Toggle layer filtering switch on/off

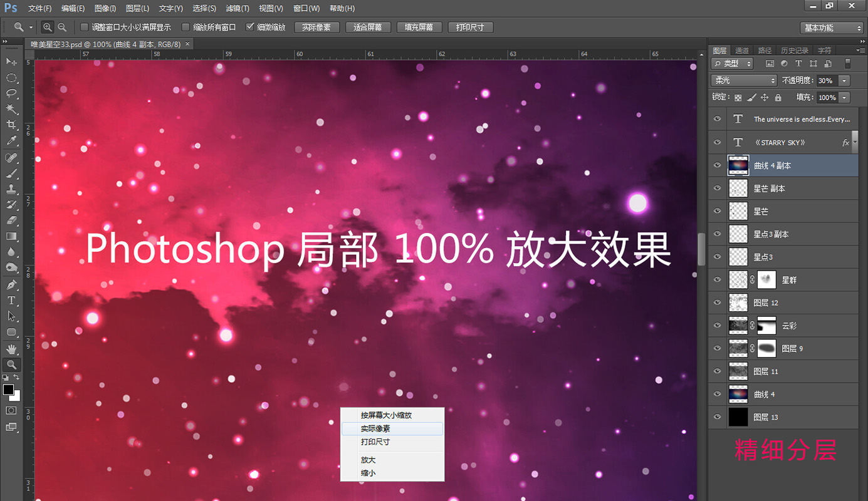click(848, 63)
